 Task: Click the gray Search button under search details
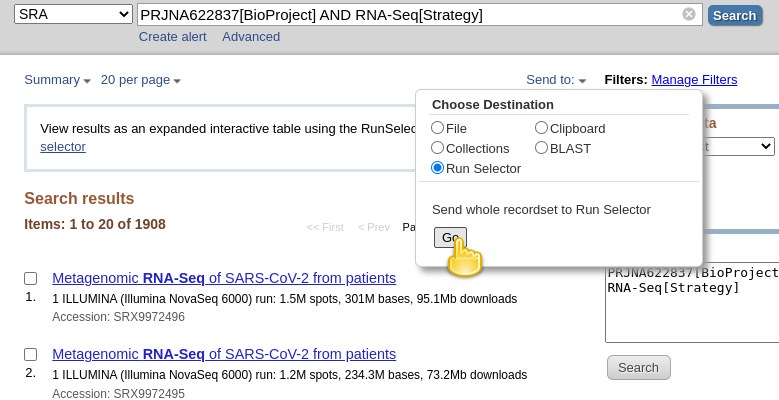click(x=638, y=367)
